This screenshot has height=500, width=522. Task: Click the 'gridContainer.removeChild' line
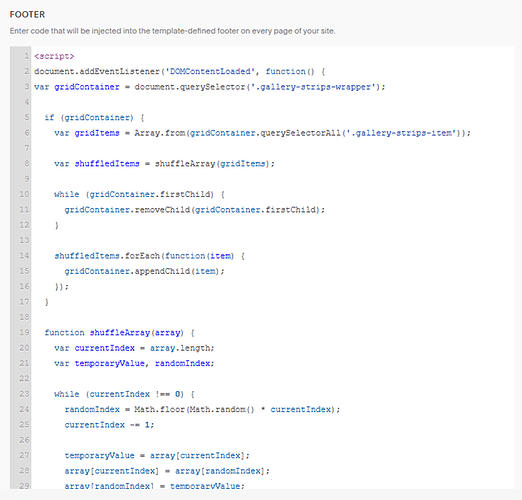click(x=195, y=210)
